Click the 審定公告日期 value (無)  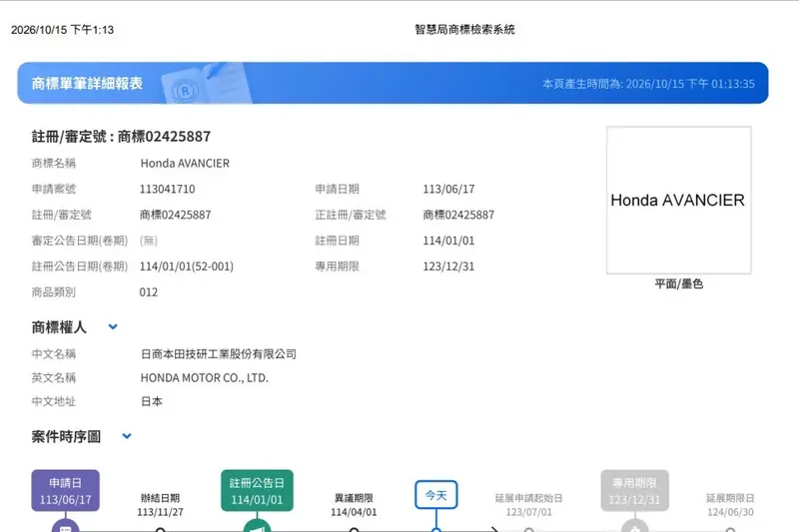pos(149,241)
